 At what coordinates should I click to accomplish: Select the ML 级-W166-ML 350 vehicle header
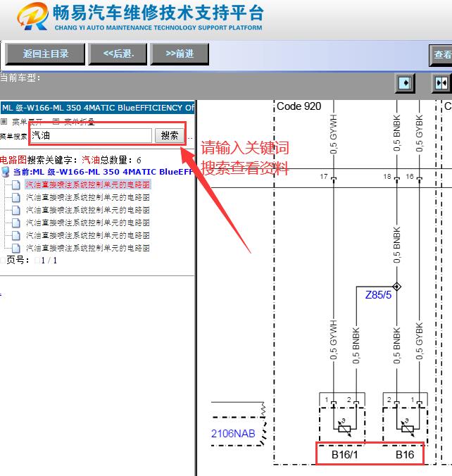pyautogui.click(x=97, y=108)
